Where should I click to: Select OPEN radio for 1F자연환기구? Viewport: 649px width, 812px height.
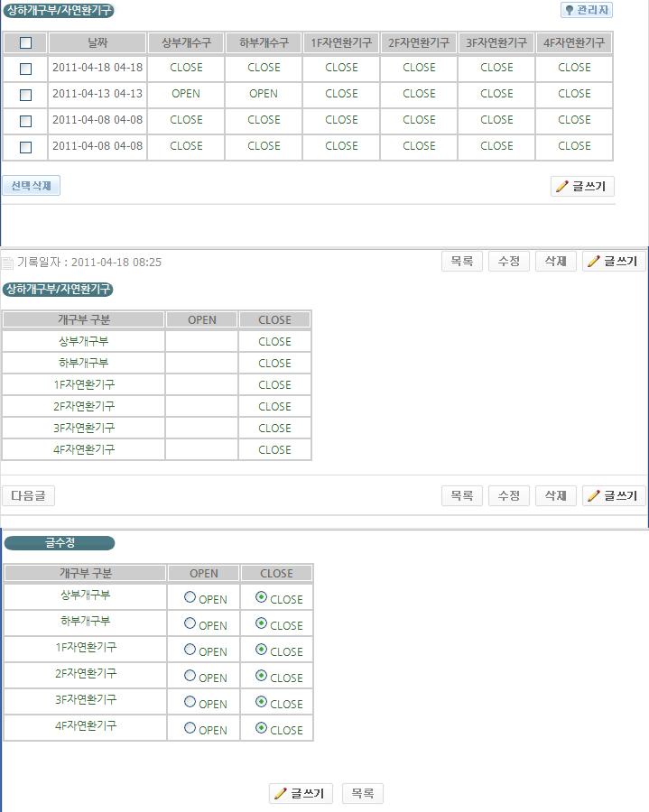(x=190, y=650)
